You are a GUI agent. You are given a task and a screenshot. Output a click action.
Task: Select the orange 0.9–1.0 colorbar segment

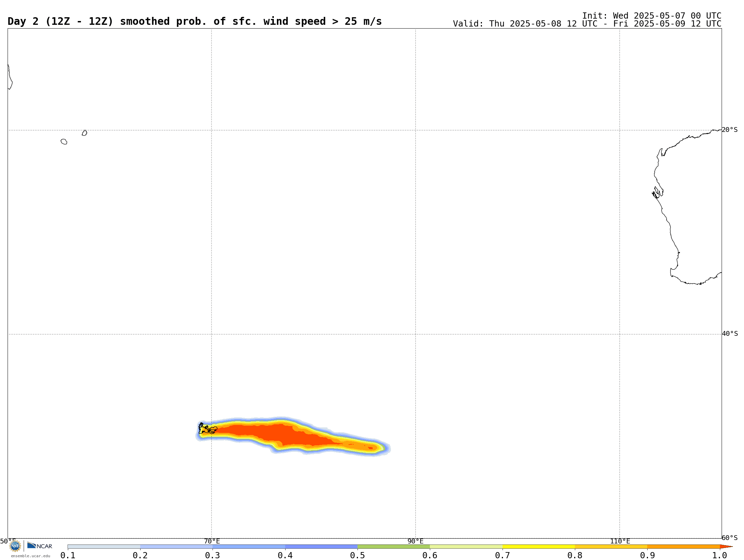pyautogui.click(x=683, y=547)
